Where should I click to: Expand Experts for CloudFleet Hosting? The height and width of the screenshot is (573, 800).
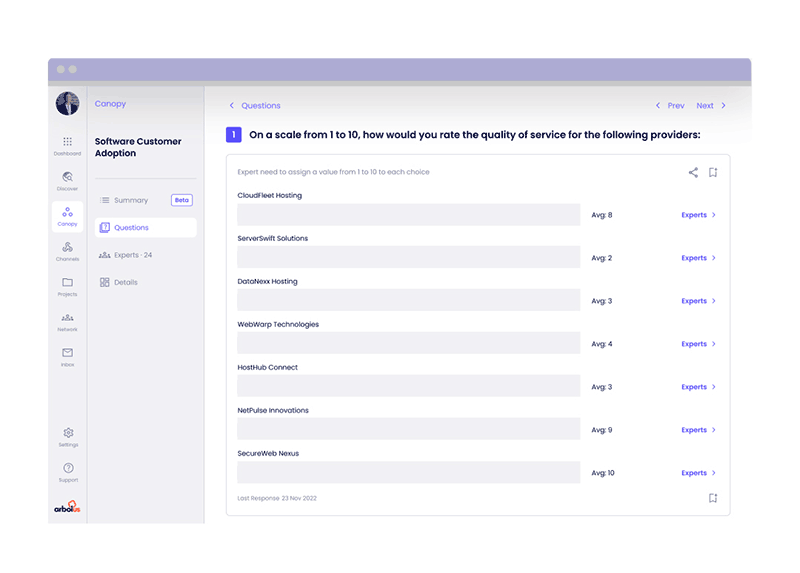(698, 215)
